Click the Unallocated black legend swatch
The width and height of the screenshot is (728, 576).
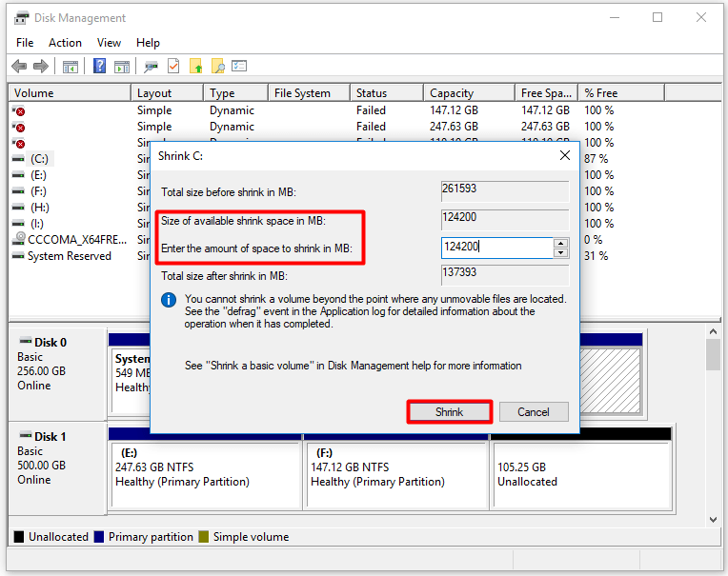(x=19, y=537)
